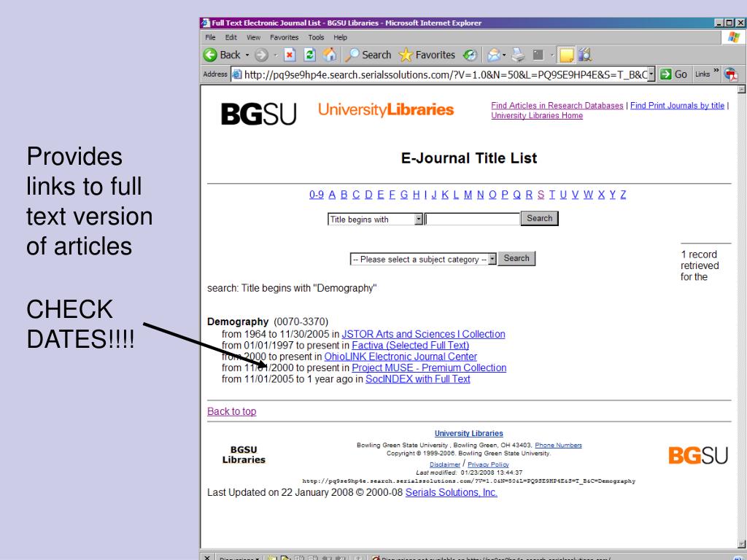Toggle the Discuss note icon
Screen dimensions: 747x560
(x=566, y=55)
